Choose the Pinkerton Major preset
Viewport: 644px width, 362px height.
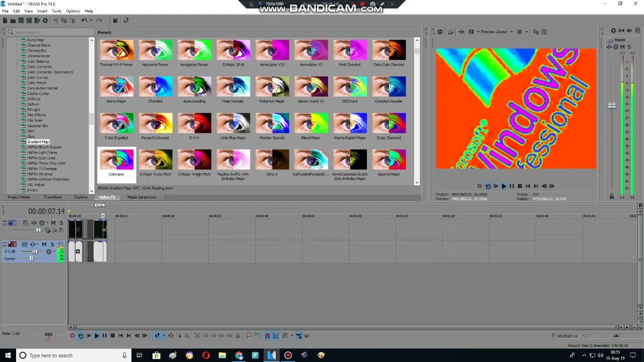[272, 90]
